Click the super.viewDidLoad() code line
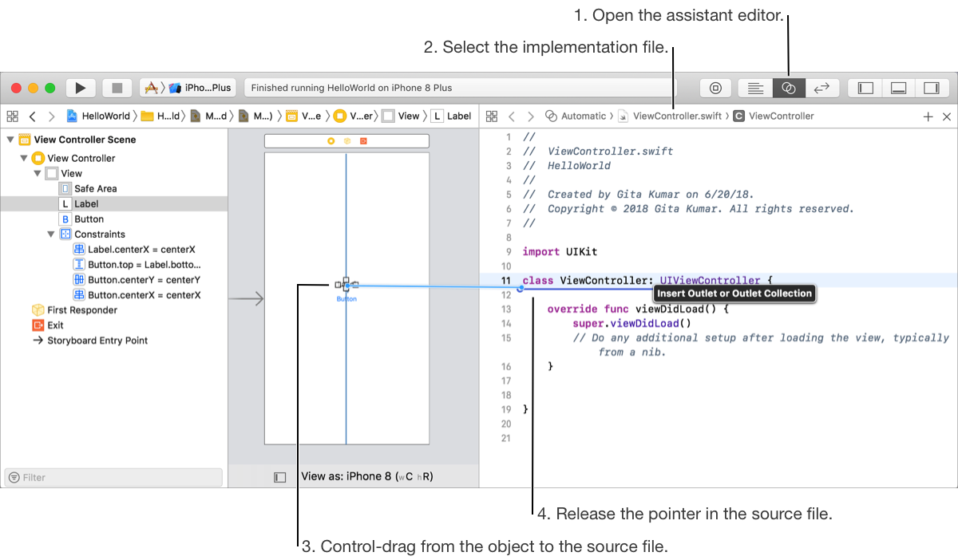This screenshot has height=560, width=958. point(631,324)
